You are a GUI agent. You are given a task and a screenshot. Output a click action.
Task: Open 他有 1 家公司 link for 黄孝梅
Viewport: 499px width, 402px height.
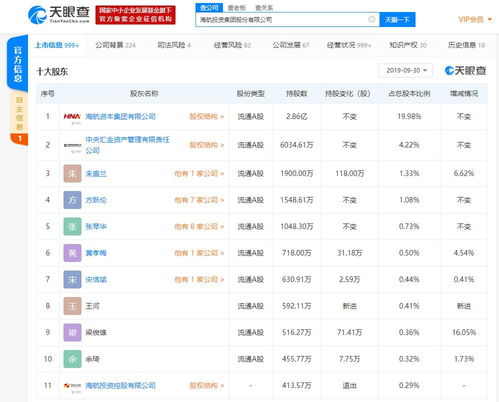(x=199, y=253)
